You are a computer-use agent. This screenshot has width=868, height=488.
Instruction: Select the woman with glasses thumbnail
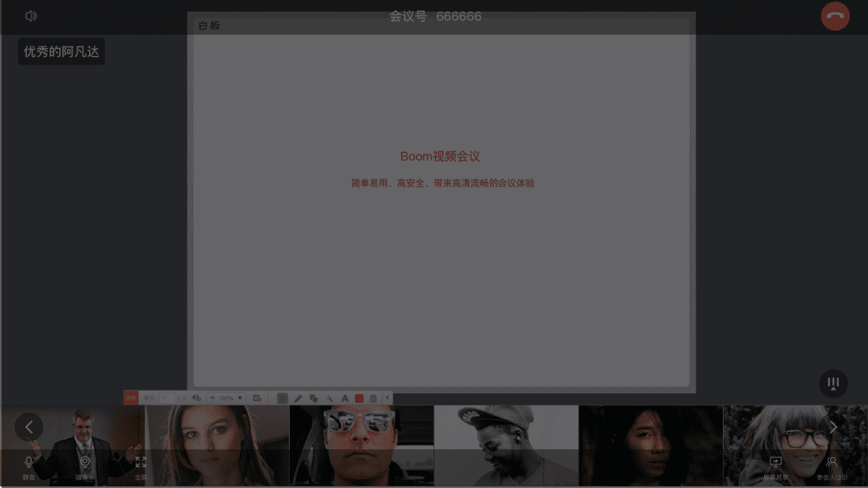pyautogui.click(x=796, y=443)
